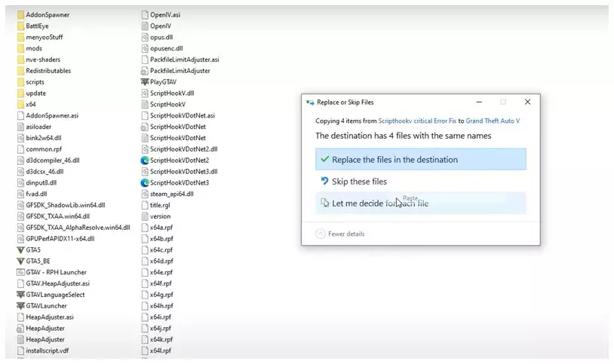Viewport: 614px width, 364px height.
Task: Open the Grand Theft Auto V destination link
Action: point(493,121)
